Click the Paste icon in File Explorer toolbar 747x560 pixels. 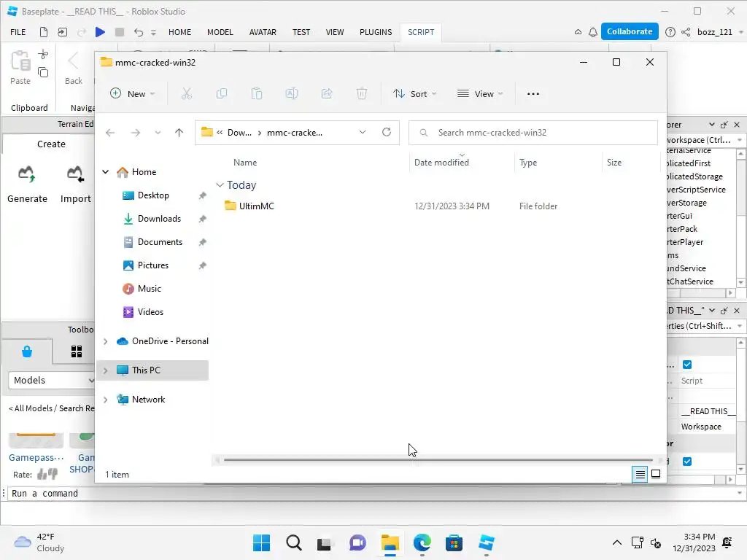click(257, 94)
